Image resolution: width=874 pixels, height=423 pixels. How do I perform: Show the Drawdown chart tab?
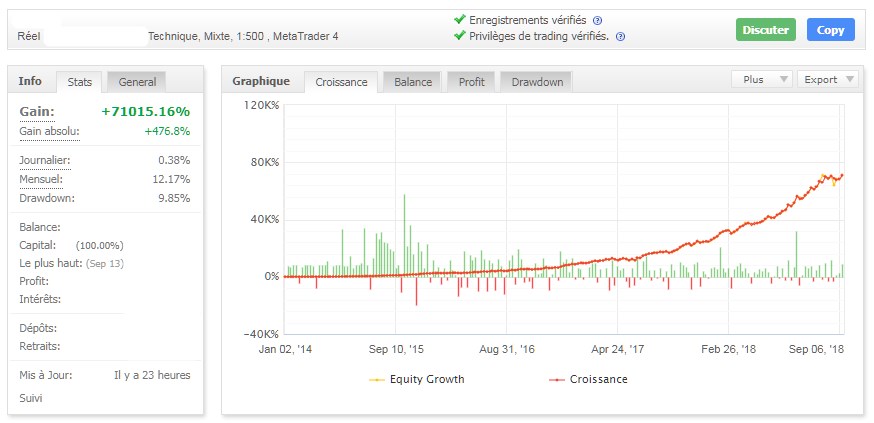coord(537,82)
